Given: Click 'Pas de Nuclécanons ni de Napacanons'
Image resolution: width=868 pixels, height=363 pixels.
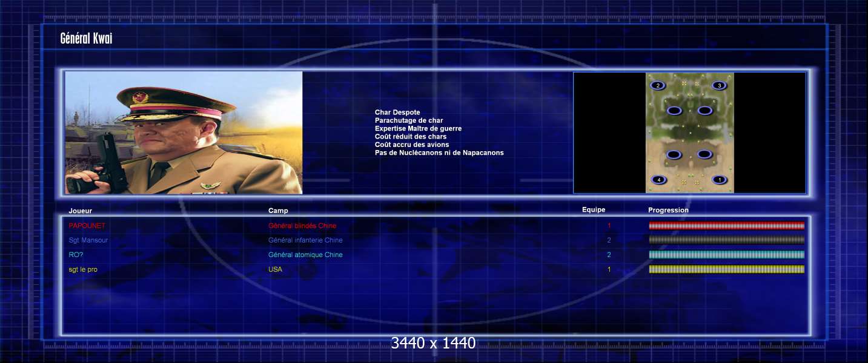Looking at the screenshot, I should click(x=439, y=152).
